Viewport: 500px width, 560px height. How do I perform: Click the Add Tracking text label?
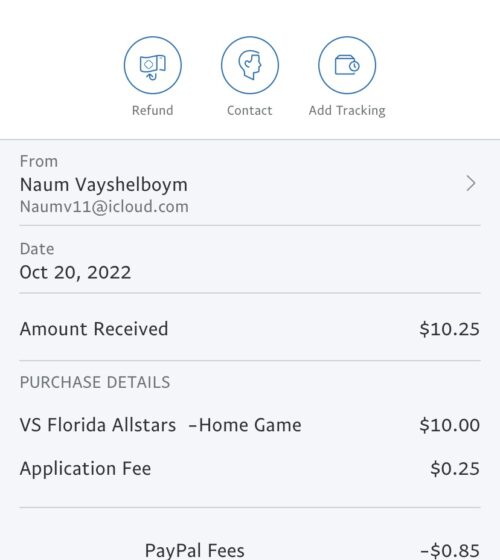[x=347, y=111]
